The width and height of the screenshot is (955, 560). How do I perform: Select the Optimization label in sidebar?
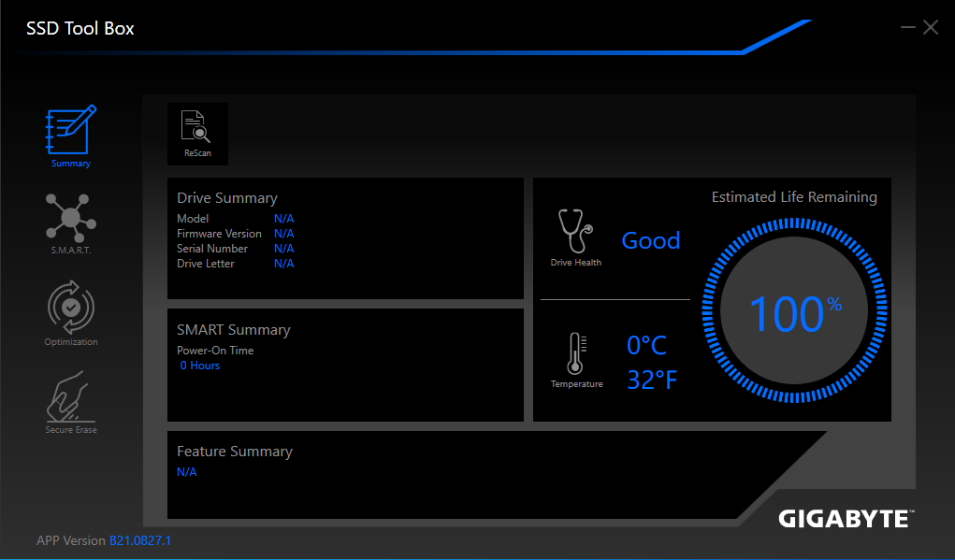point(71,342)
